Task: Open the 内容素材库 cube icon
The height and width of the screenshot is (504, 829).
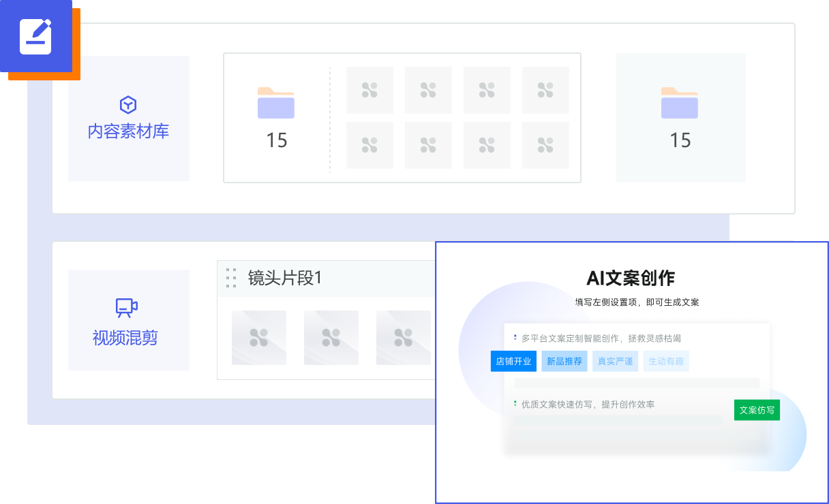Action: point(128,105)
